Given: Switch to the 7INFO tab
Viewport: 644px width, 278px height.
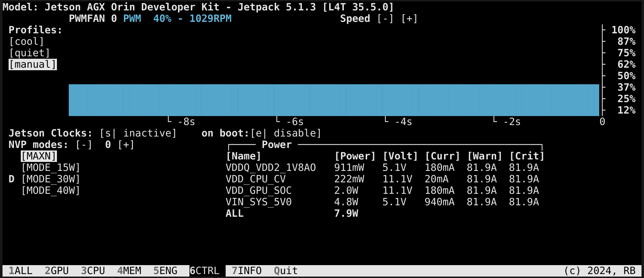Looking at the screenshot, I should point(246,271).
